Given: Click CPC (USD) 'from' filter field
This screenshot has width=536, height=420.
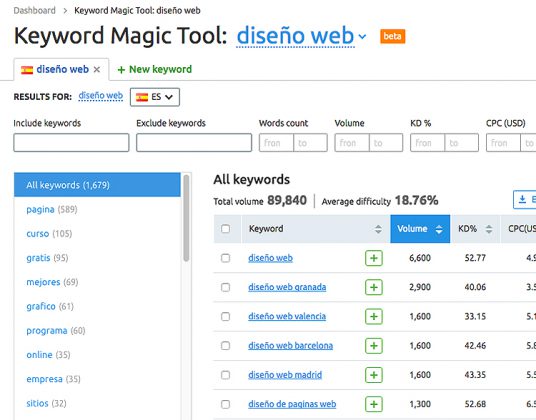Looking at the screenshot, I should (x=503, y=143).
